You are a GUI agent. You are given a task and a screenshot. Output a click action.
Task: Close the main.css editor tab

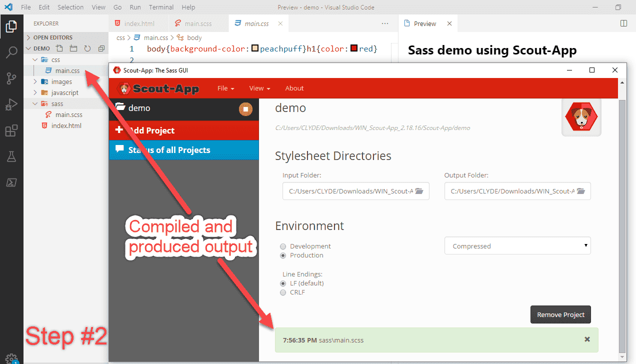point(280,23)
